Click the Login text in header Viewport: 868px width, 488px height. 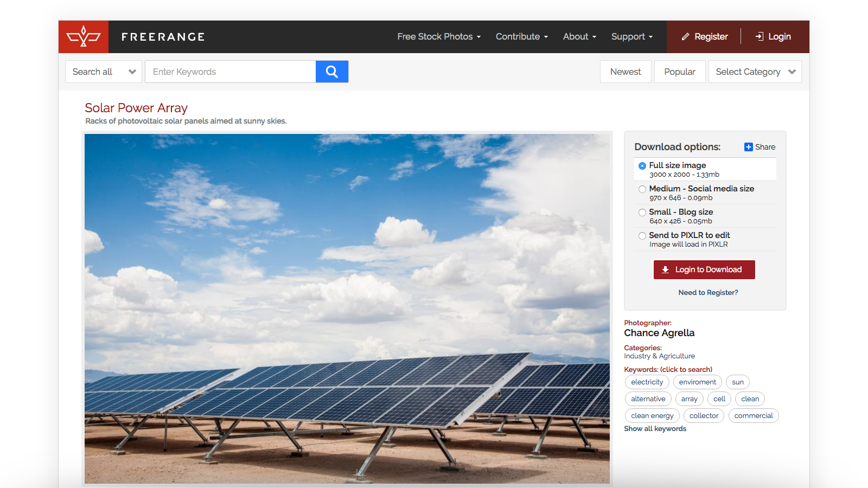tap(780, 37)
